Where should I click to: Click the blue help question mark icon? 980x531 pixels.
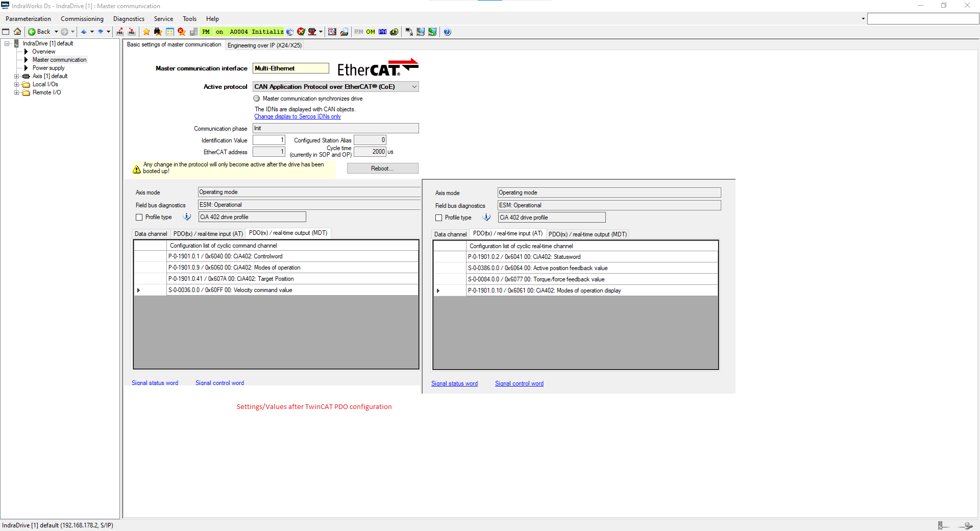point(447,32)
